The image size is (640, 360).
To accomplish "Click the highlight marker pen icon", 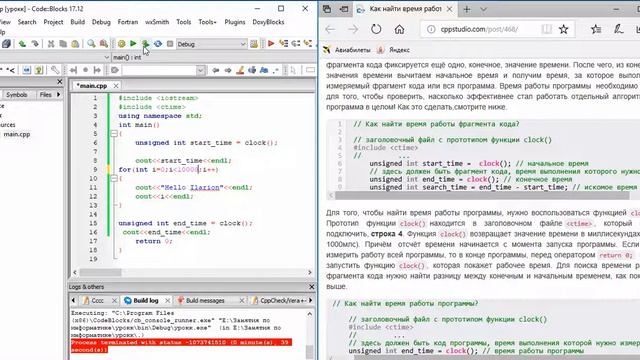I will [240, 70].
